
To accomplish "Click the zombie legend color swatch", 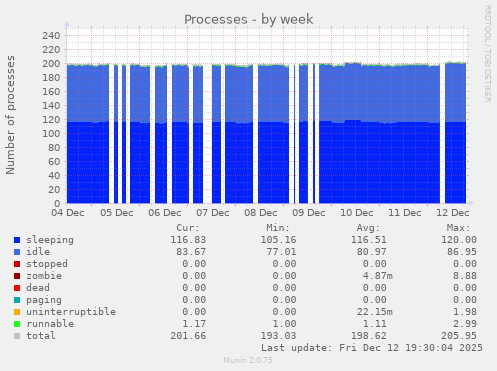I will (17, 276).
